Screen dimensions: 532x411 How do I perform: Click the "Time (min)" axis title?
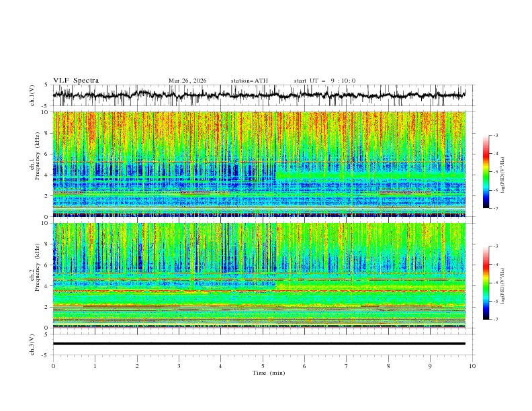click(x=269, y=373)
